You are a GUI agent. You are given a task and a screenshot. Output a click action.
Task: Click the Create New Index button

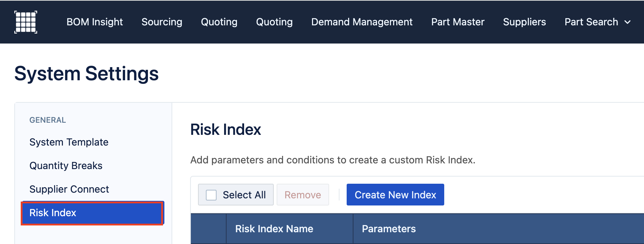(x=395, y=195)
